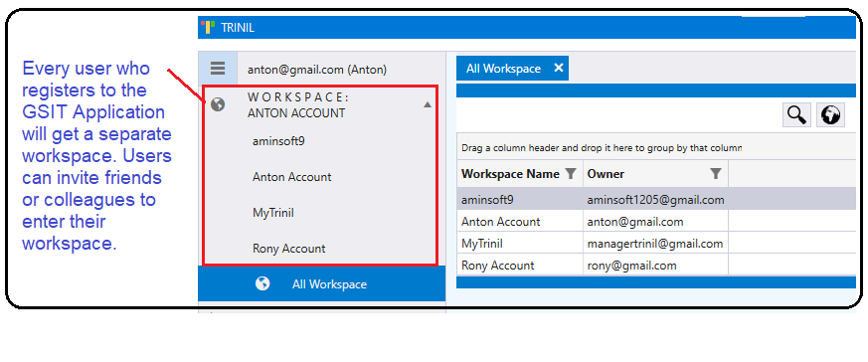
Task: Close the All Workspace tab
Action: tap(559, 68)
